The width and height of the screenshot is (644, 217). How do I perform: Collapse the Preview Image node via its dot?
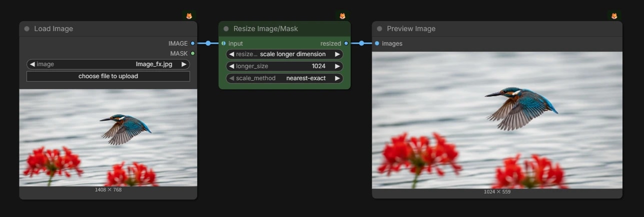(379, 29)
